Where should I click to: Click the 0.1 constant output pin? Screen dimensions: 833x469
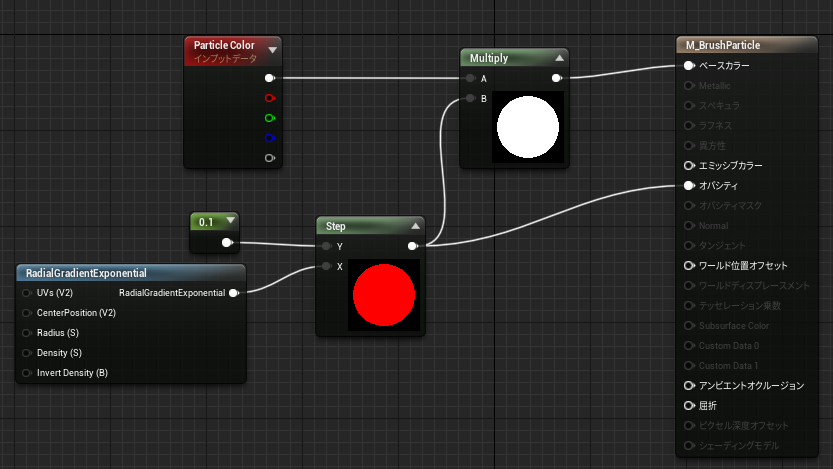coord(227,243)
